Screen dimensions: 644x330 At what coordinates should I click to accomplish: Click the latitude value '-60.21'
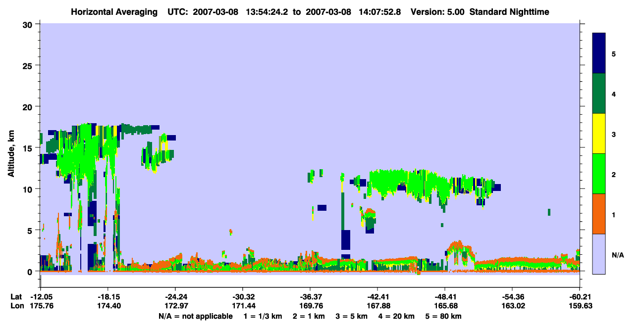(x=579, y=297)
